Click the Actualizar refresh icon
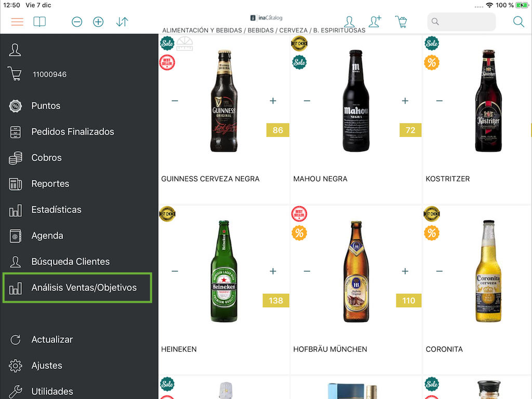Screen dimensions: 532x399 (x=15, y=340)
